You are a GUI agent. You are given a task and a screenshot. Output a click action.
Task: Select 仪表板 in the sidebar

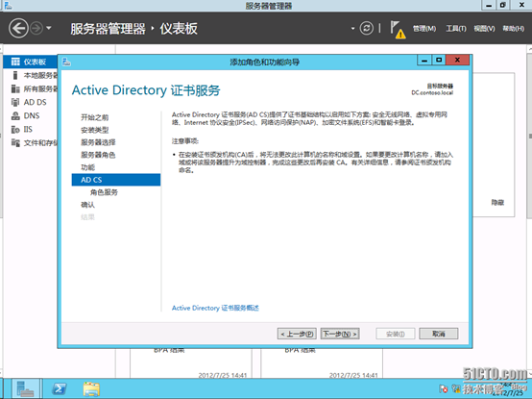coord(31,62)
